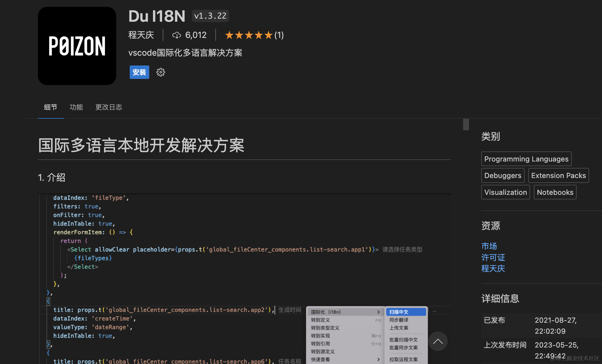The width and height of the screenshot is (602, 364).
Task: Switch to the 功能 tab
Action: [76, 107]
